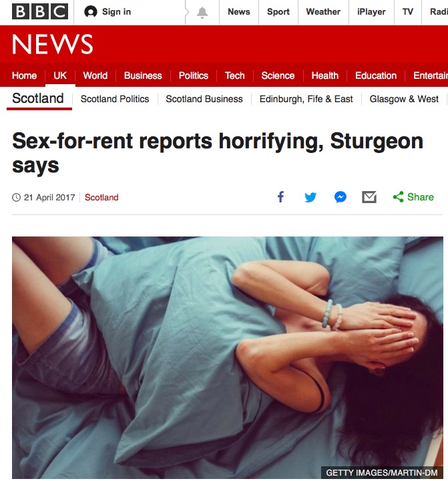Open notifications bell icon
448x481 pixels.
point(202,12)
